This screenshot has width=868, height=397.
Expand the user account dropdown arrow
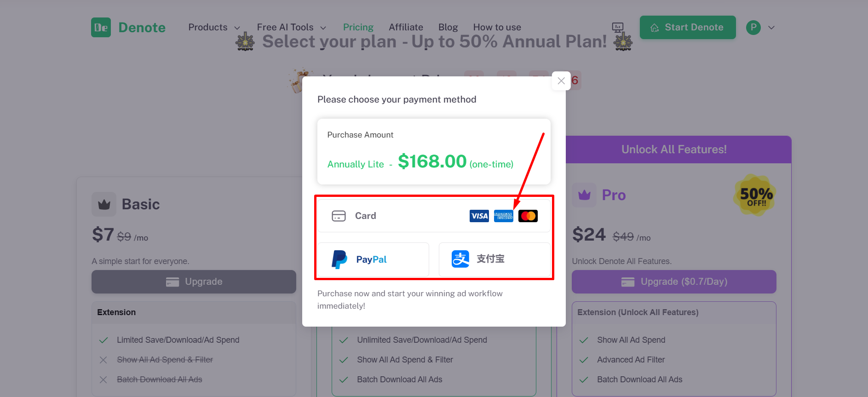(x=771, y=28)
